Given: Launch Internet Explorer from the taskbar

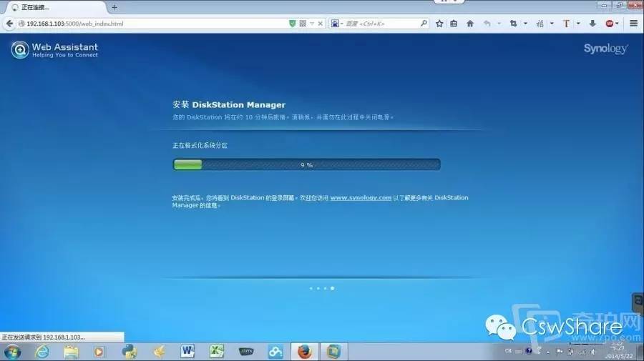Looking at the screenshot, I should point(42,352).
